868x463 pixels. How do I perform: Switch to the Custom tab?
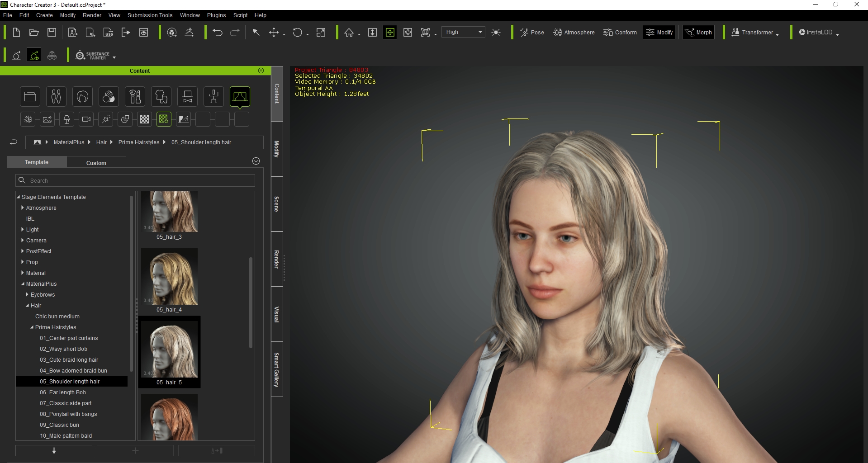(96, 162)
